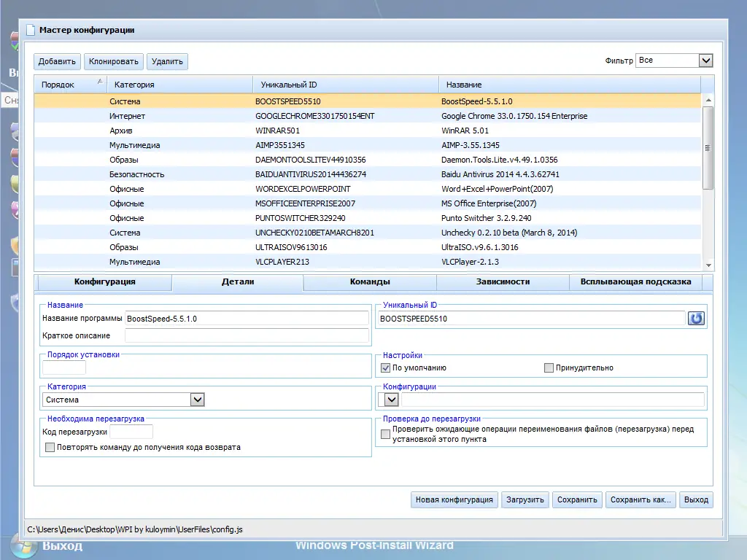
Task: Select the WinRAR 5.01 row
Action: [x=368, y=131]
